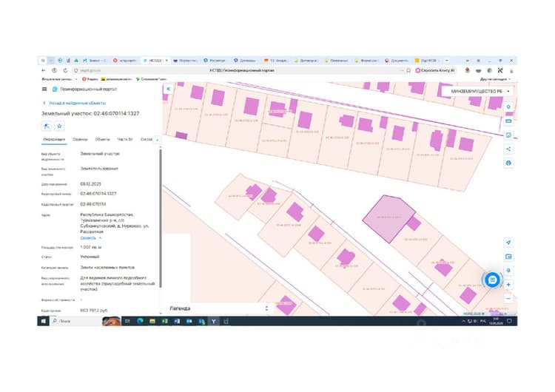Click the ruler measure tool on the map
555x392 pixels.
[508, 121]
